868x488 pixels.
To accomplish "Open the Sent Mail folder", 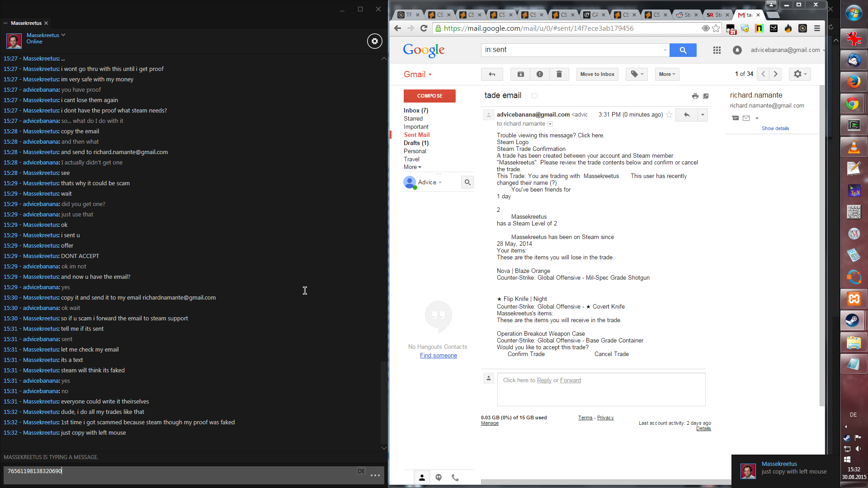I will coord(416,135).
